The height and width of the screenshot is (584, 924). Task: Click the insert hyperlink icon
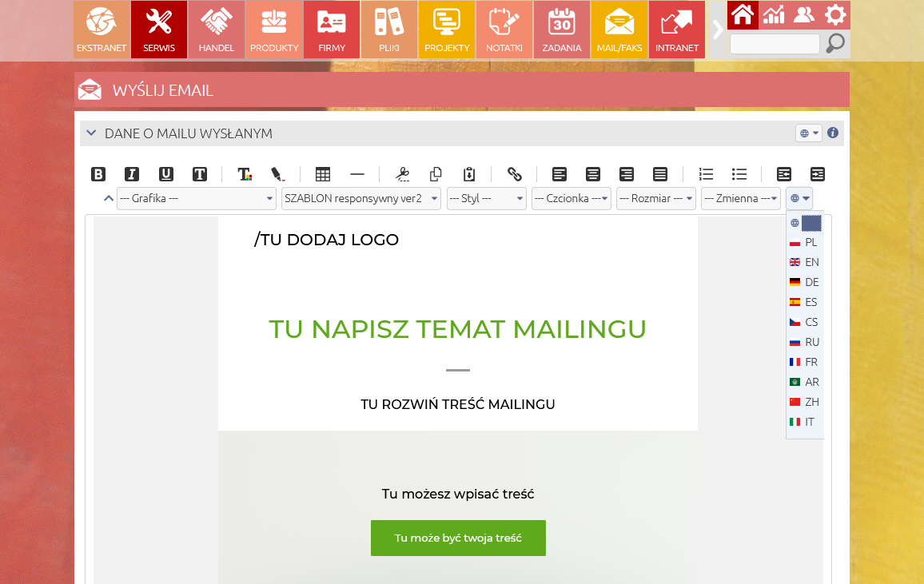pos(515,174)
